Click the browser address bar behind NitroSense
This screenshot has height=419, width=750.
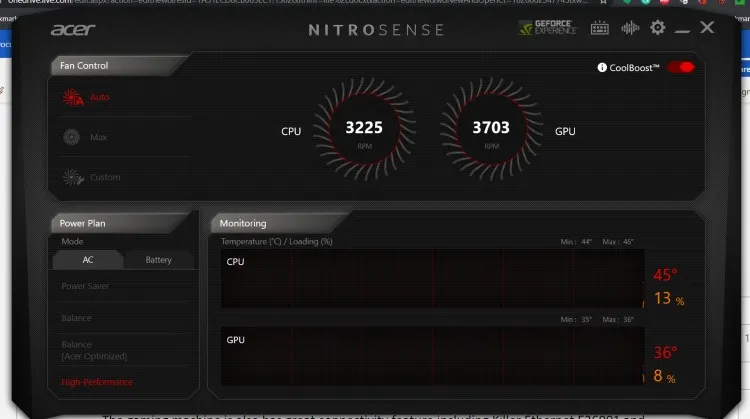[297, 2]
